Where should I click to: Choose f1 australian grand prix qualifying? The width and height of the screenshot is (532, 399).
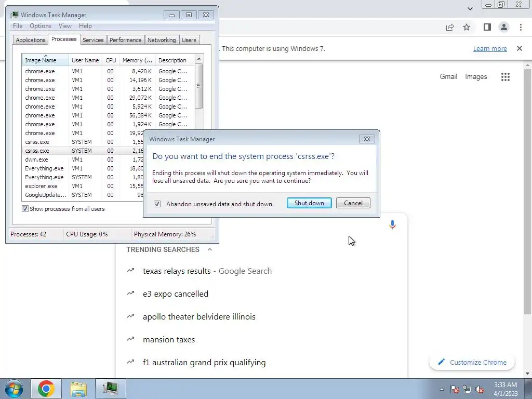204,362
